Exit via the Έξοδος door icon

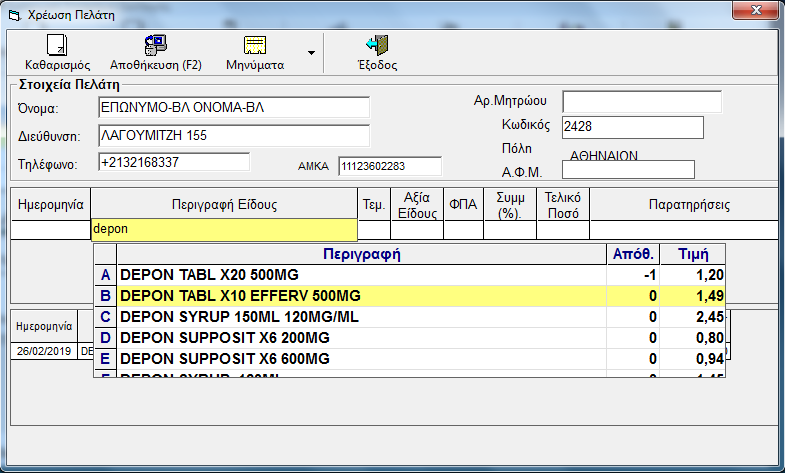point(377,45)
